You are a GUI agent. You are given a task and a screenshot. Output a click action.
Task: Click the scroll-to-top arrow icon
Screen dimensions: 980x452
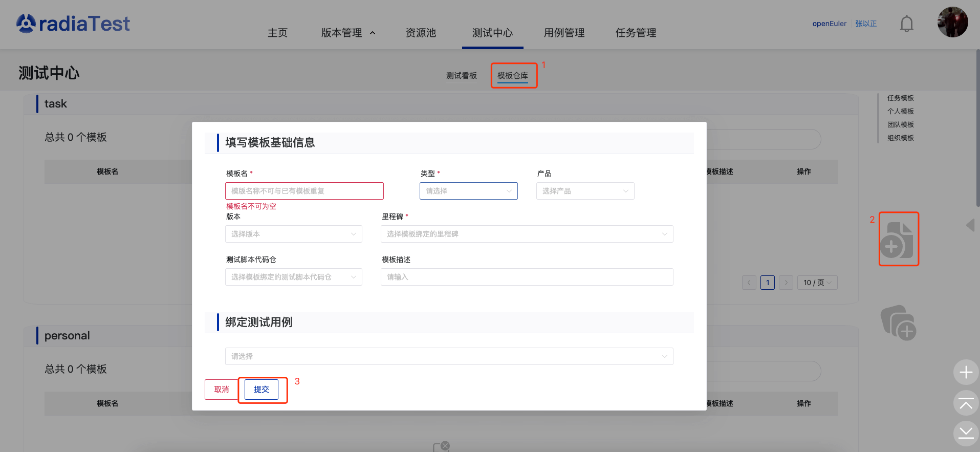pyautogui.click(x=966, y=403)
